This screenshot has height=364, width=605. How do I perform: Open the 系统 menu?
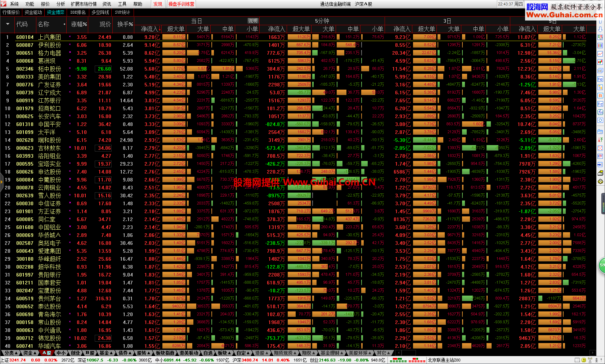pyautogui.click(x=14, y=4)
